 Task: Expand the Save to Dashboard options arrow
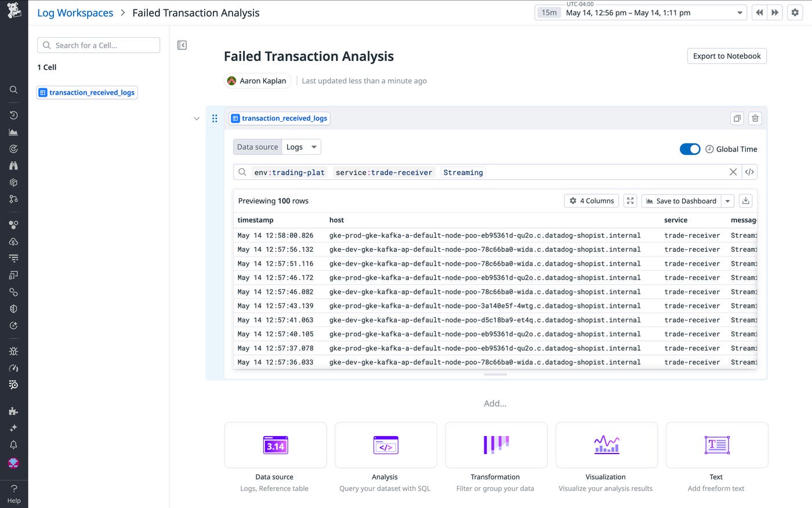point(728,201)
